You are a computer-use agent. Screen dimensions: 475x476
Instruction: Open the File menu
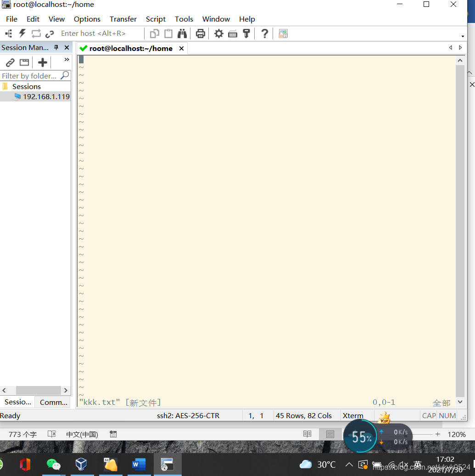click(11, 19)
